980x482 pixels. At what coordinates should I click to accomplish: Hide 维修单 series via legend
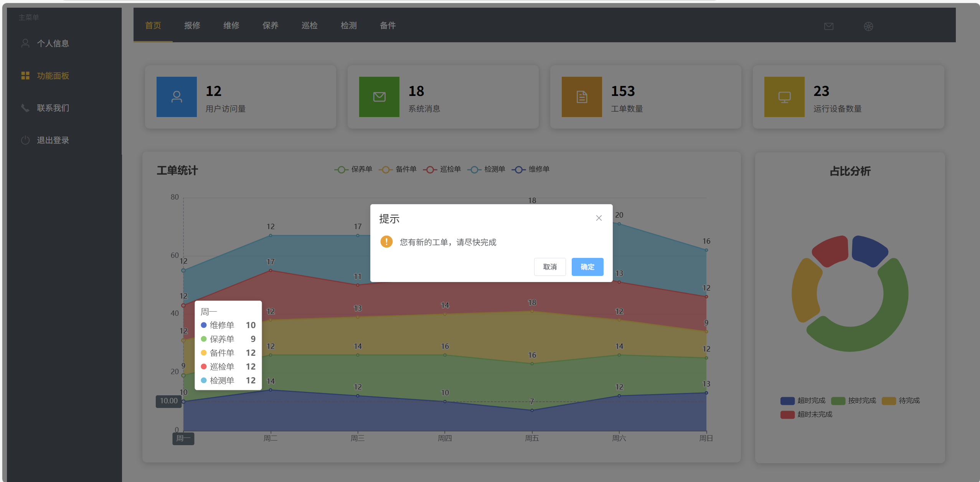(x=531, y=169)
